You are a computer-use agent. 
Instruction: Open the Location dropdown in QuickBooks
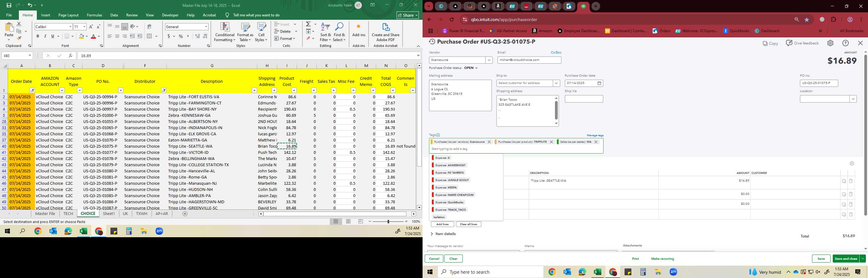(x=853, y=99)
